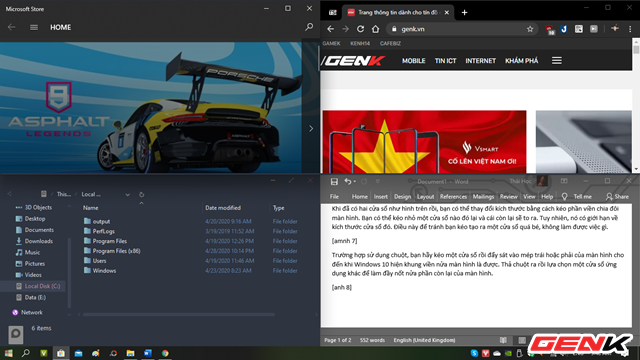640x360 pixels.
Task: Bookmark this page with the star icon
Action: tap(530, 29)
